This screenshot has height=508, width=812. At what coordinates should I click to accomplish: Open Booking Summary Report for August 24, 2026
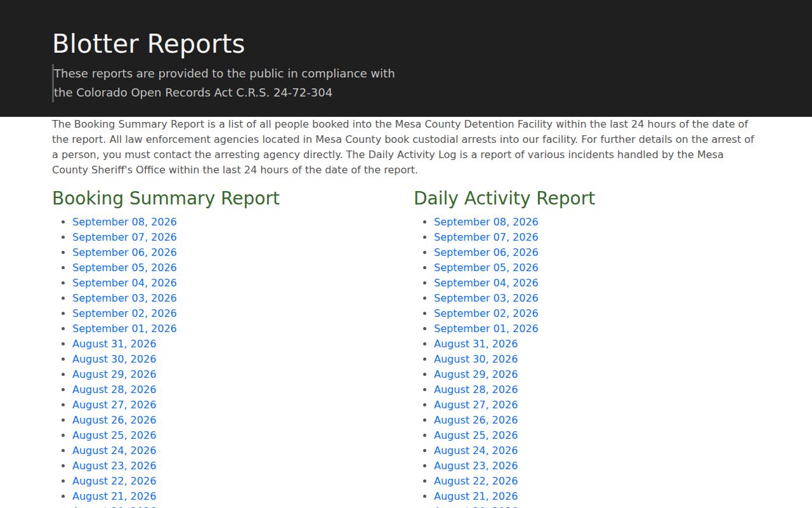tap(114, 450)
